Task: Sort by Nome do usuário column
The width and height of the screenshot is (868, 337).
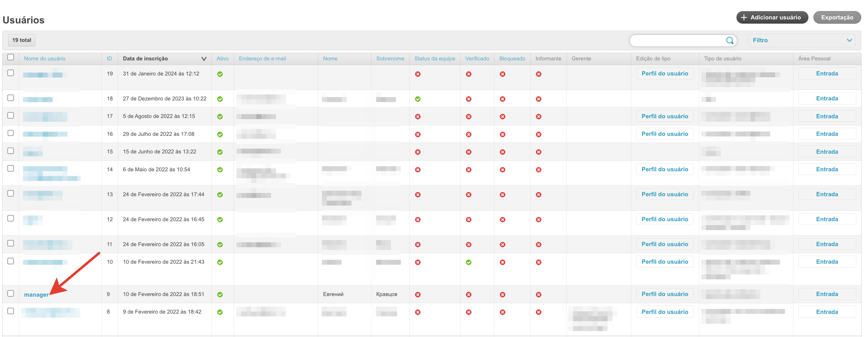Action: pos(44,59)
